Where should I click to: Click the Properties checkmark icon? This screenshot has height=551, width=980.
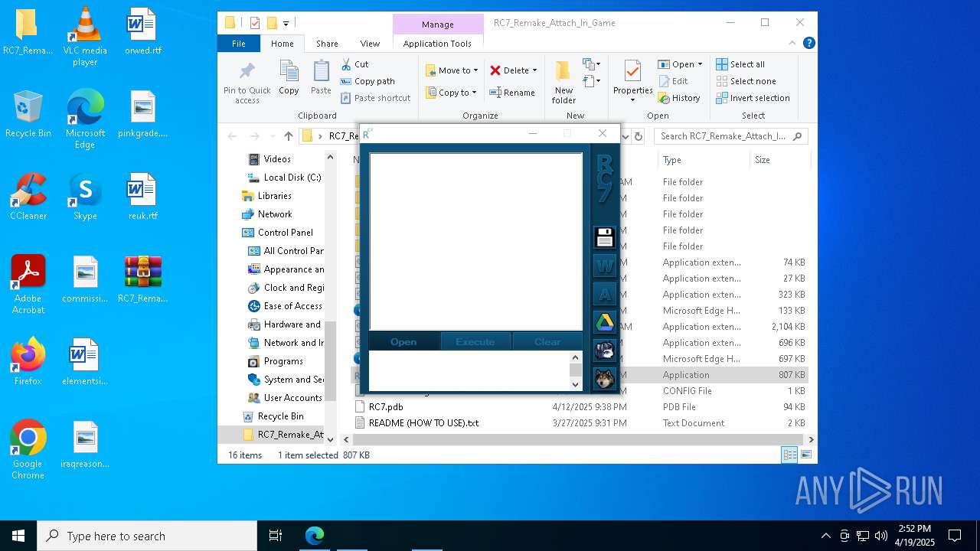pos(632,73)
